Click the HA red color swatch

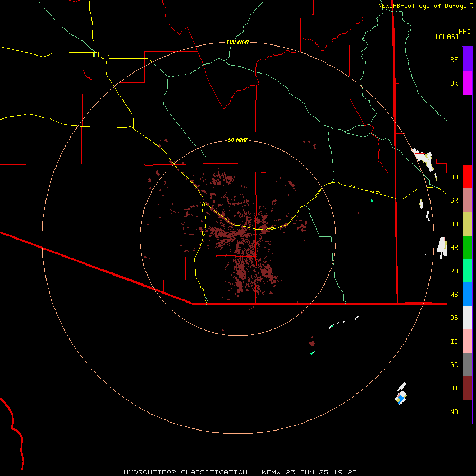467,177
